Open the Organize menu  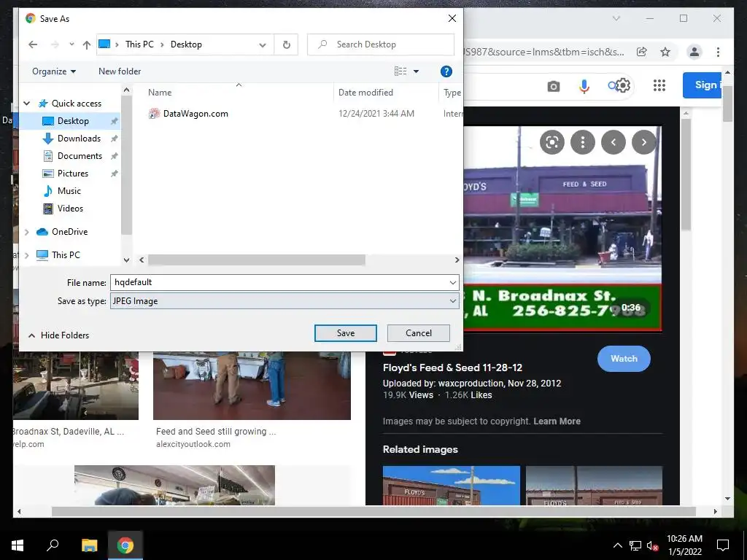(x=54, y=71)
